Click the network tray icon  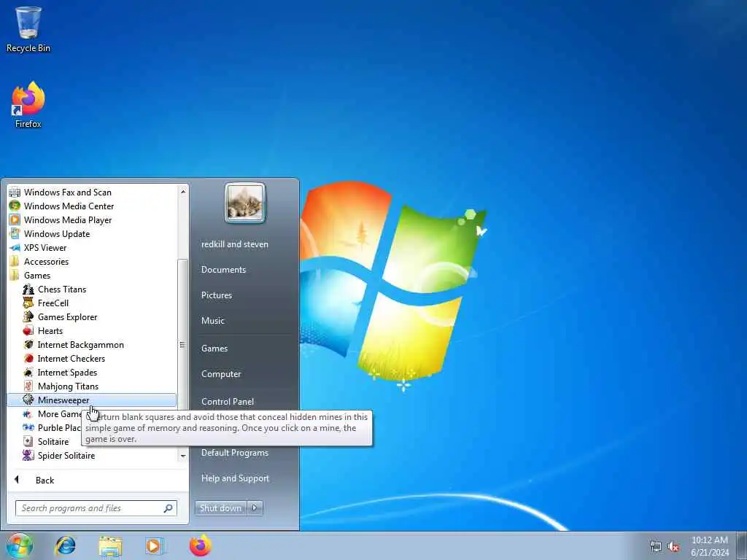656,547
